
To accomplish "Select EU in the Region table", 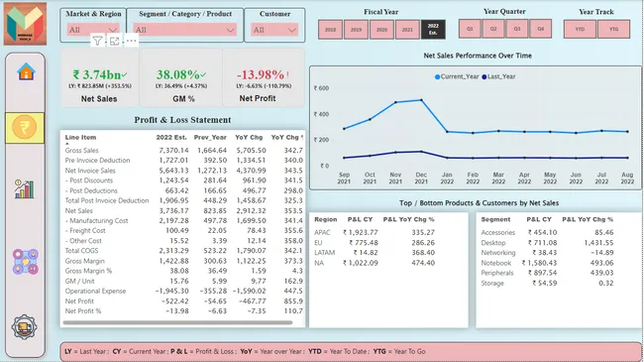I will [318, 243].
